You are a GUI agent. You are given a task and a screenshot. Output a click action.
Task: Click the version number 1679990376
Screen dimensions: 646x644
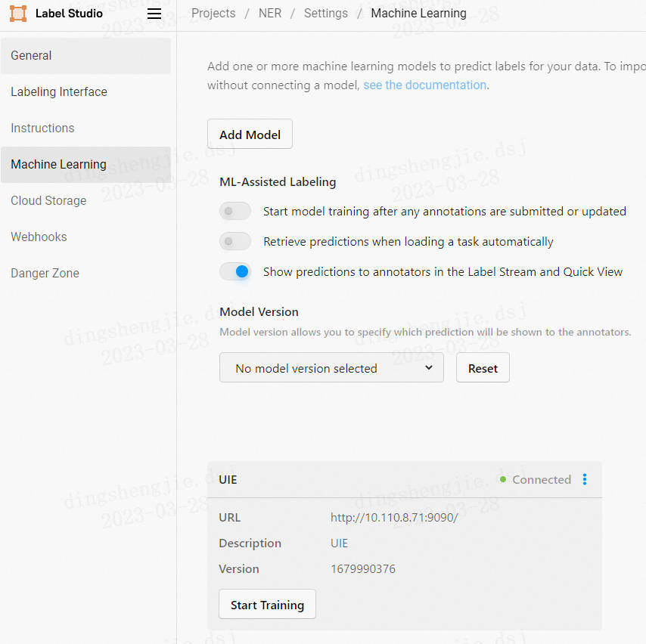[362, 568]
